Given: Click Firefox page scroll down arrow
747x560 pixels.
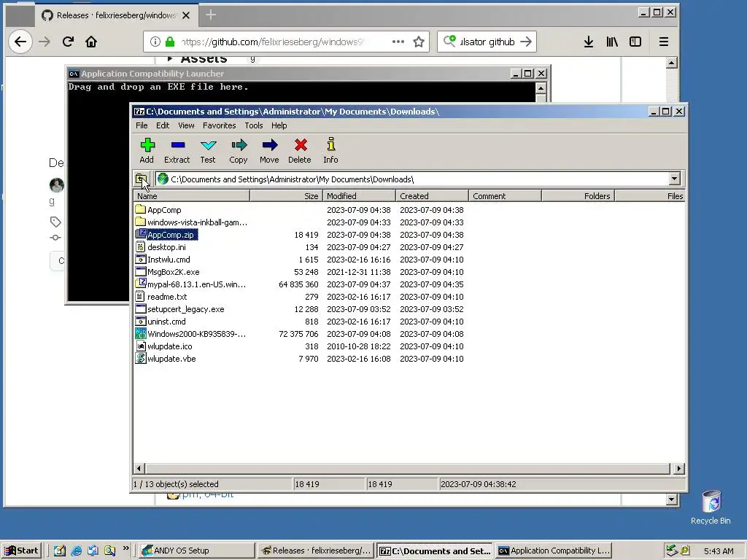Looking at the screenshot, I should (671, 499).
